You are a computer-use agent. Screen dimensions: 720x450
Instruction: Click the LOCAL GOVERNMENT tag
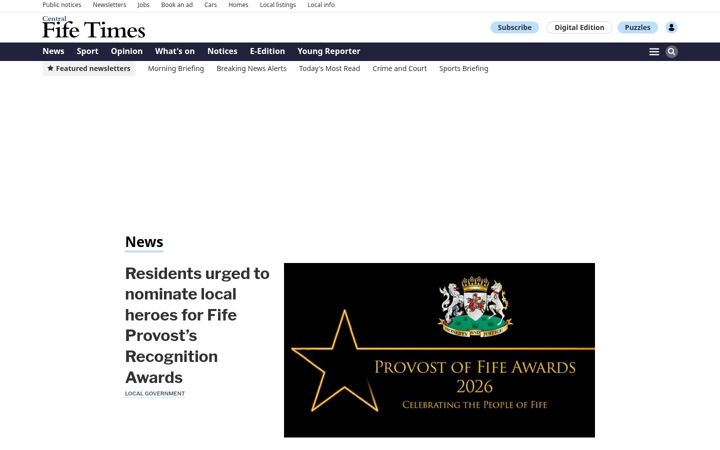[x=155, y=394]
